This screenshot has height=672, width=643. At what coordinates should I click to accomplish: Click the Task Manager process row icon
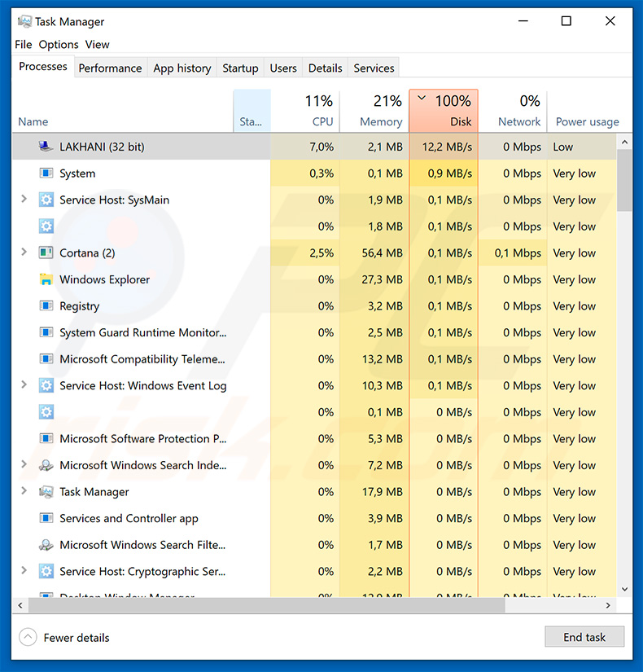click(x=46, y=491)
